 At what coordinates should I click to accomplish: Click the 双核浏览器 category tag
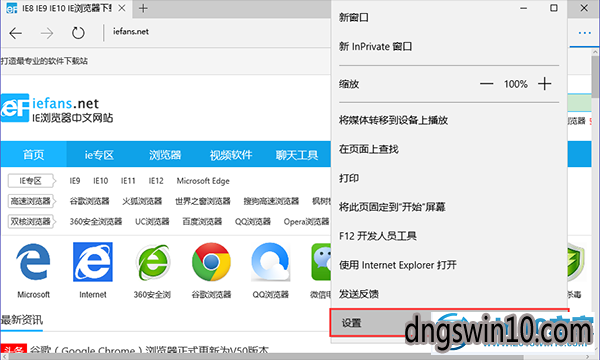(x=31, y=222)
